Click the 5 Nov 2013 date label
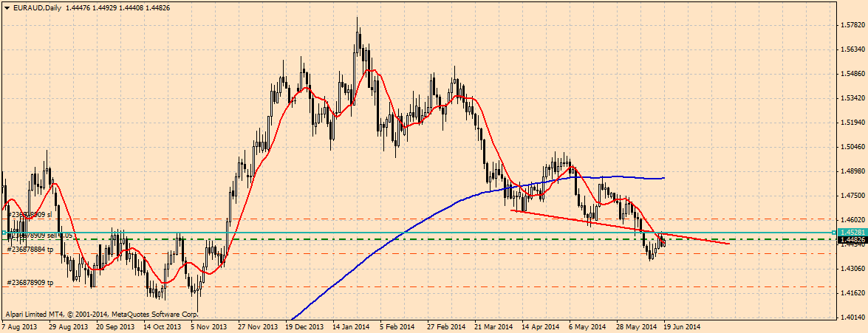 (209, 327)
